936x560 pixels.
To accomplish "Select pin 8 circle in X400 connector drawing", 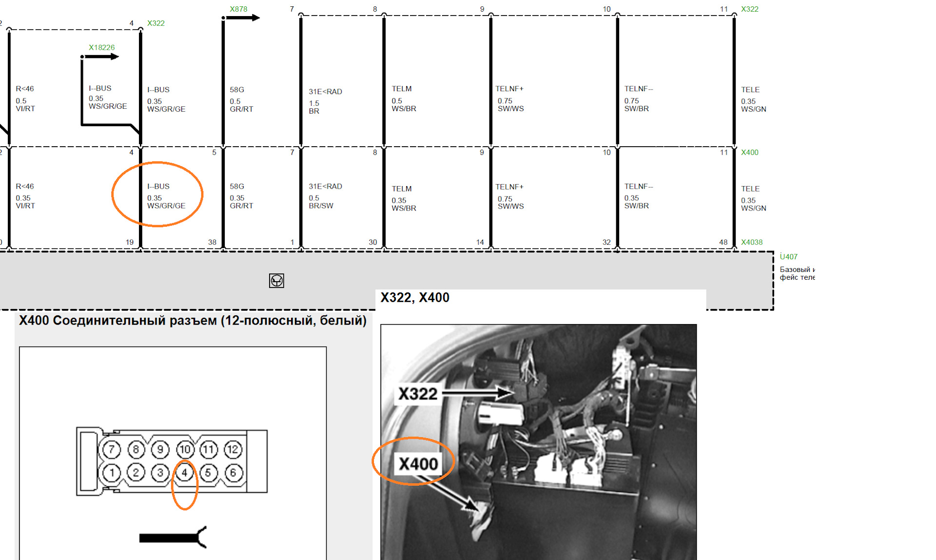I will tap(136, 449).
